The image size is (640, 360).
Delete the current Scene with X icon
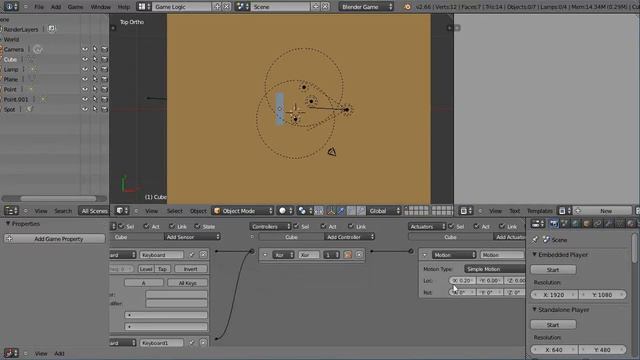325,7
